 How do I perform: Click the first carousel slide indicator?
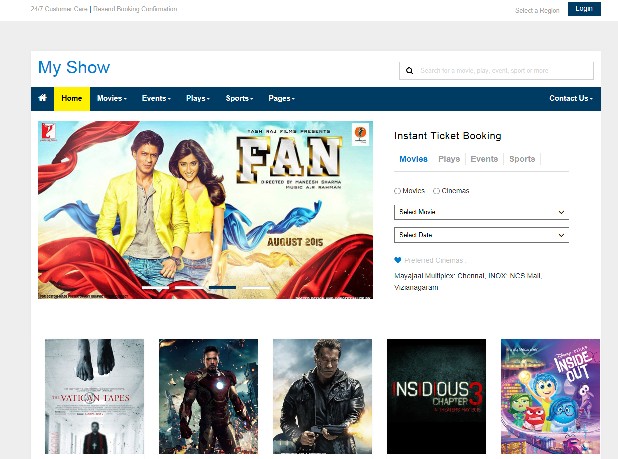[x=155, y=288]
